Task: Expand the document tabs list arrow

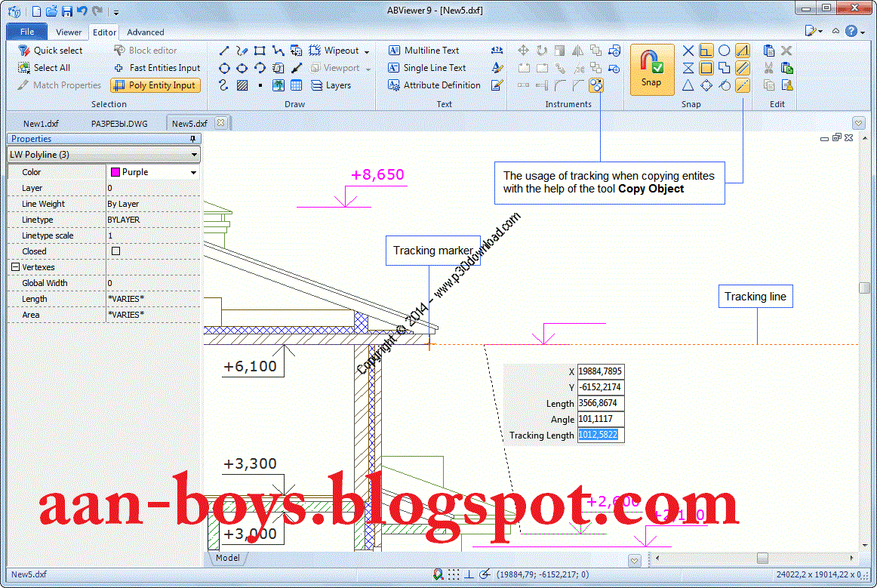Action: tap(859, 122)
